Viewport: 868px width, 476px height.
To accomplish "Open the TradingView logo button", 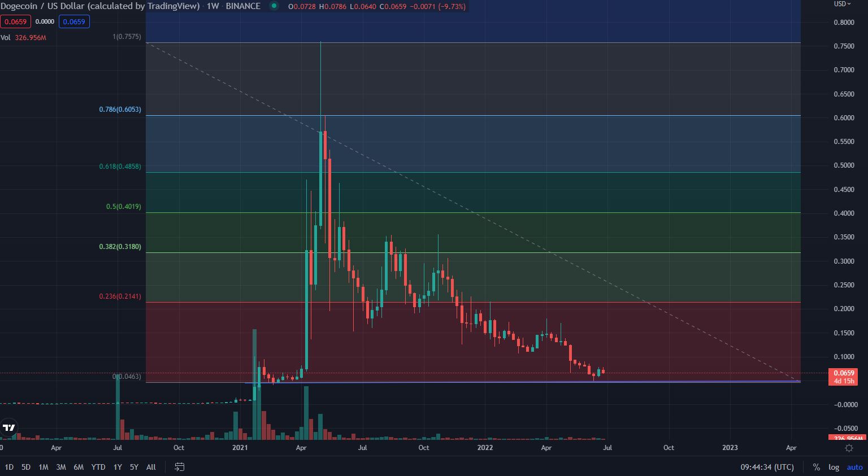I will pos(9,427).
